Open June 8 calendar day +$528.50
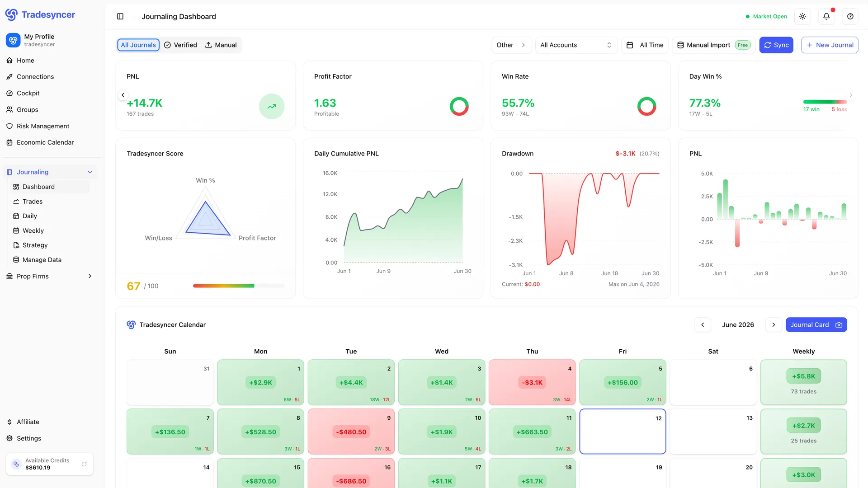The image size is (868, 488). (260, 432)
